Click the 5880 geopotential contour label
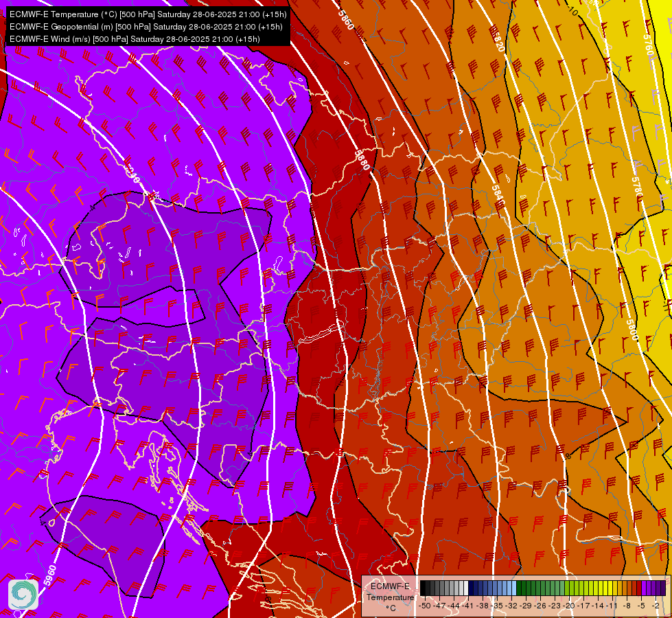Screen dimensions: 672x618 pos(362,160)
